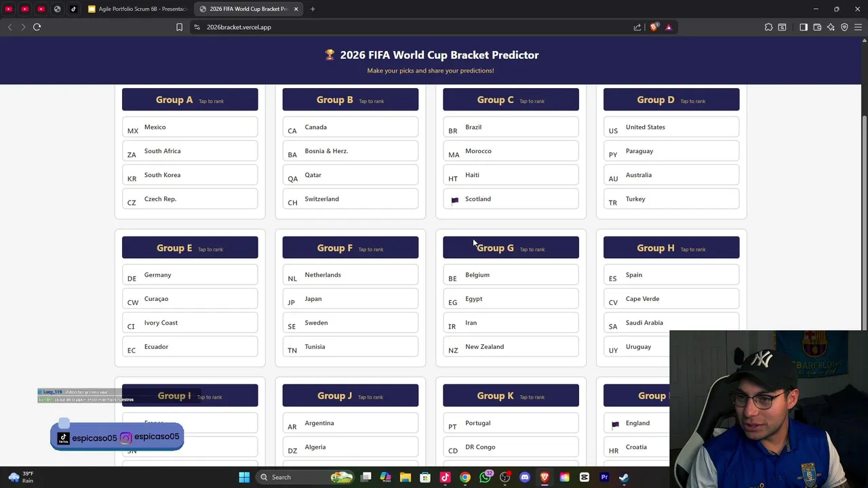Open the Leo AI sparkle icon

tap(831, 27)
